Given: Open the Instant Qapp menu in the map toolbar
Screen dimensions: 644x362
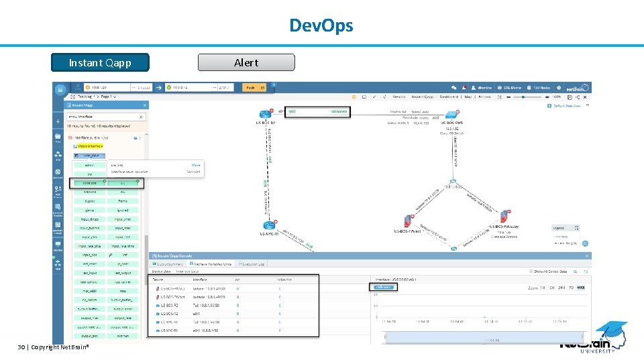Looking at the screenshot, I should (x=423, y=97).
